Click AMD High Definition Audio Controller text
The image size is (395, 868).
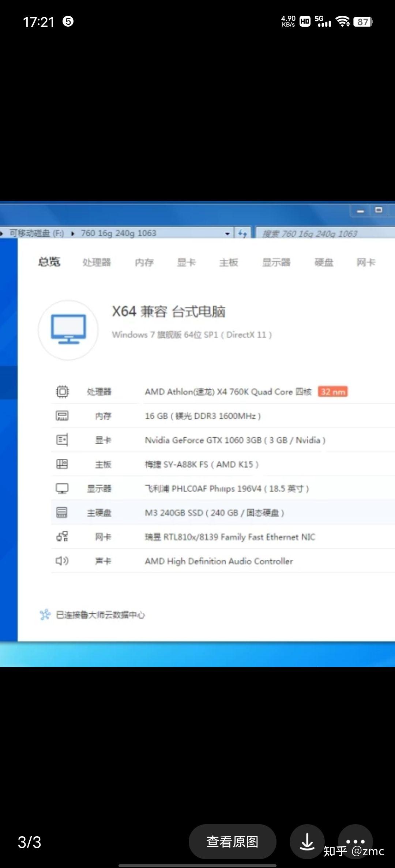[219, 561]
